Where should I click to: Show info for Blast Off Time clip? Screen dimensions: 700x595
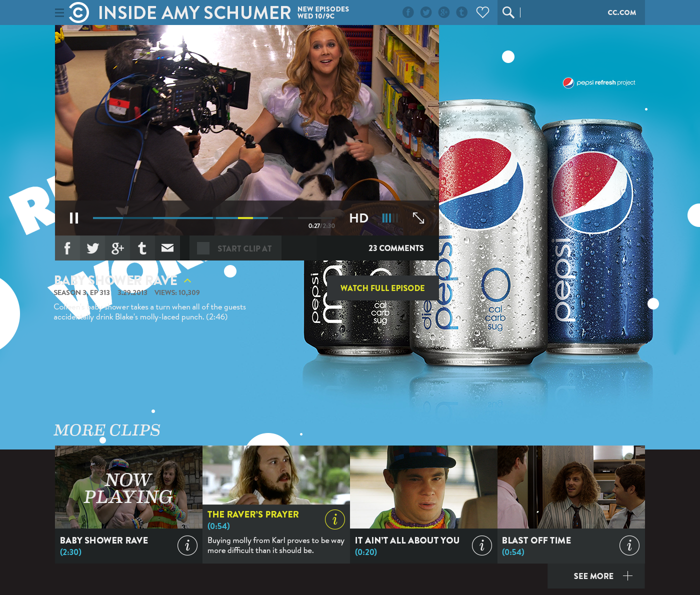[629, 545]
